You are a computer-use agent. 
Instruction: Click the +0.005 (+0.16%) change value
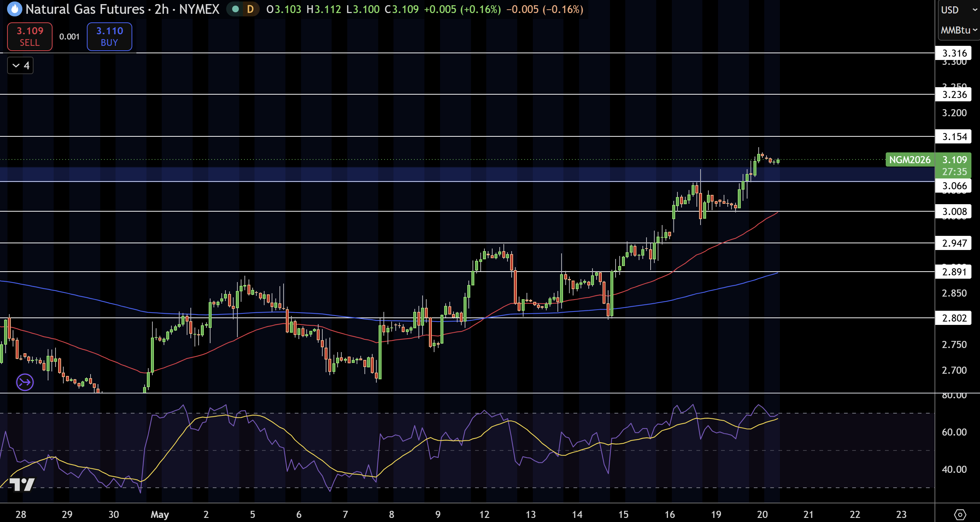coord(462,9)
